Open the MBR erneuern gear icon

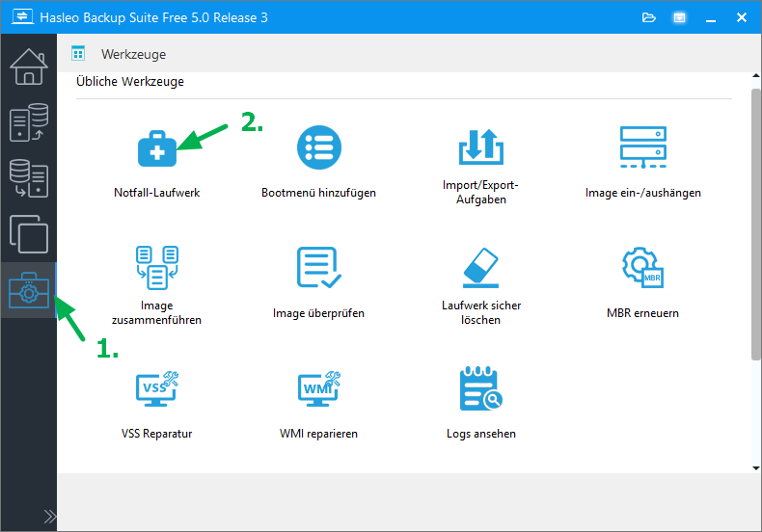[643, 268]
